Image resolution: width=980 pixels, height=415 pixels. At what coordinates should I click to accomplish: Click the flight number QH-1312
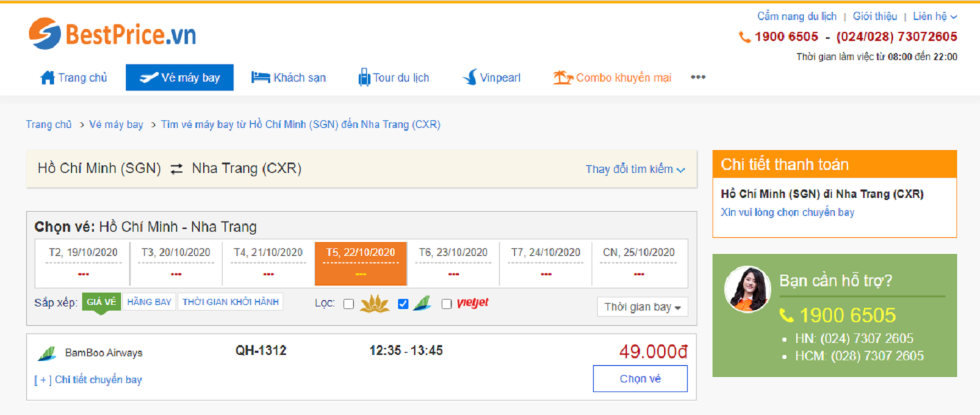261,351
